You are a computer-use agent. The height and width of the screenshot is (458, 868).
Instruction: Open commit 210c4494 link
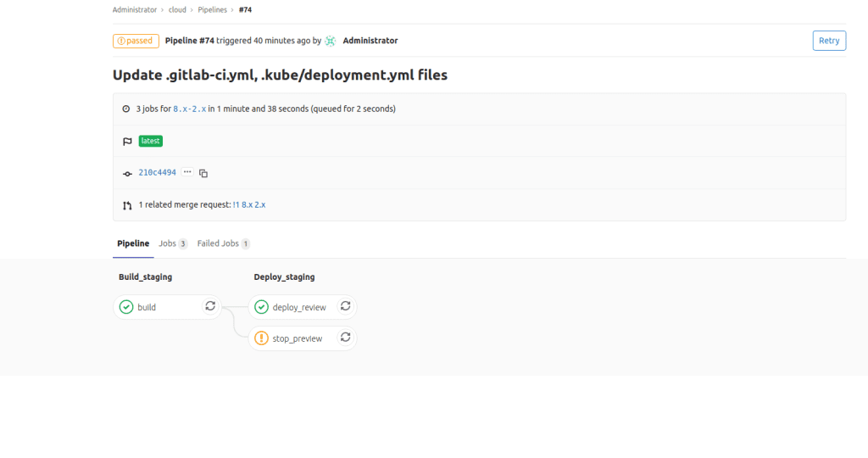(x=157, y=172)
